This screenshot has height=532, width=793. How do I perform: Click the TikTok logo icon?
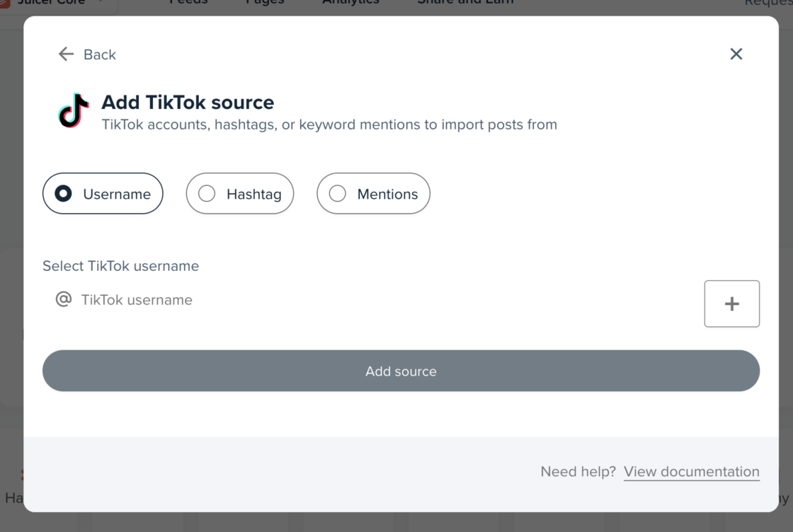(74, 110)
